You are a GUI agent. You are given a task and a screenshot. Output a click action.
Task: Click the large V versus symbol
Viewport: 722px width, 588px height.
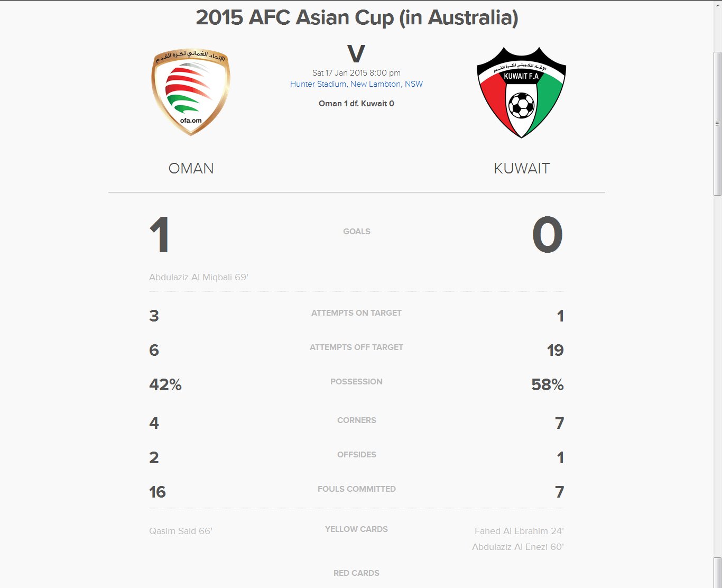click(x=356, y=54)
